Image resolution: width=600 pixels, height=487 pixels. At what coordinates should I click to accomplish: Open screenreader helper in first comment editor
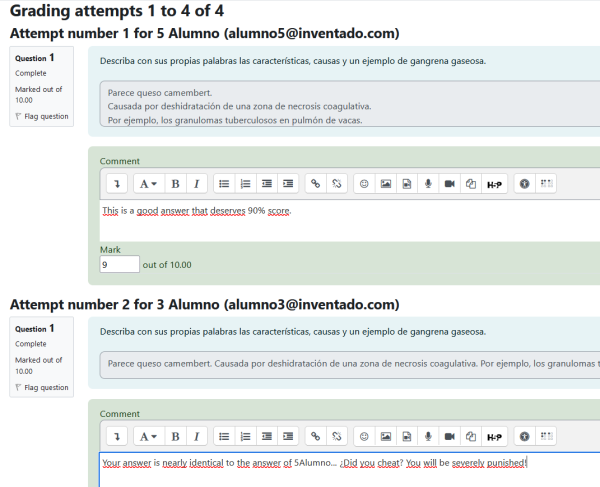click(546, 184)
